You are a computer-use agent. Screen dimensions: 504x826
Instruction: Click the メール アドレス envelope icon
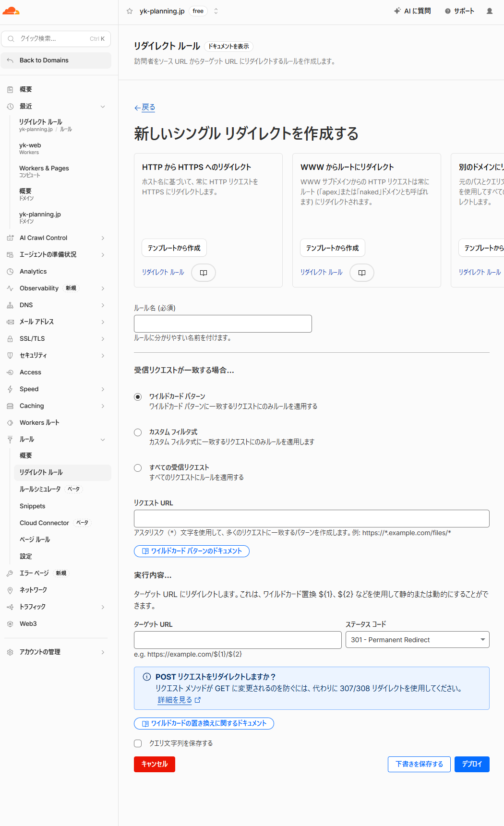click(10, 322)
